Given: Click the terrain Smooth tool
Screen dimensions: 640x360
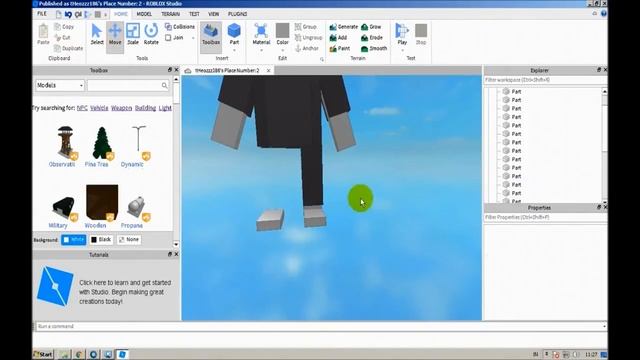Looking at the screenshot, I should pos(374,48).
